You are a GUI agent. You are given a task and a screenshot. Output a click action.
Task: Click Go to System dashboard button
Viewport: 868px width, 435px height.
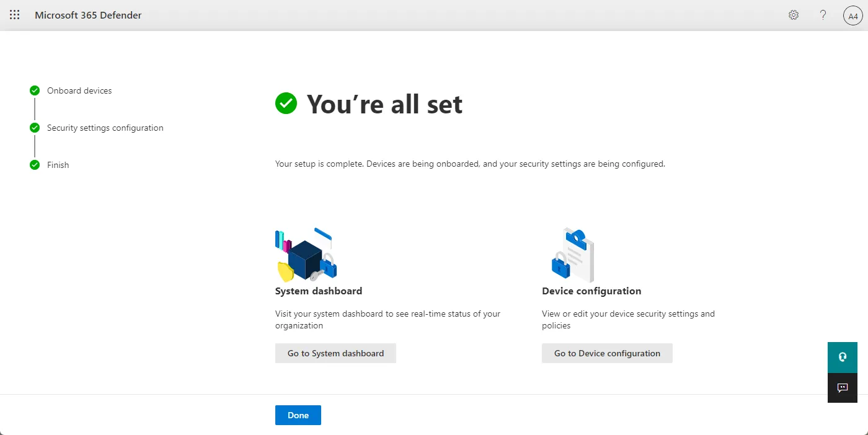point(335,353)
